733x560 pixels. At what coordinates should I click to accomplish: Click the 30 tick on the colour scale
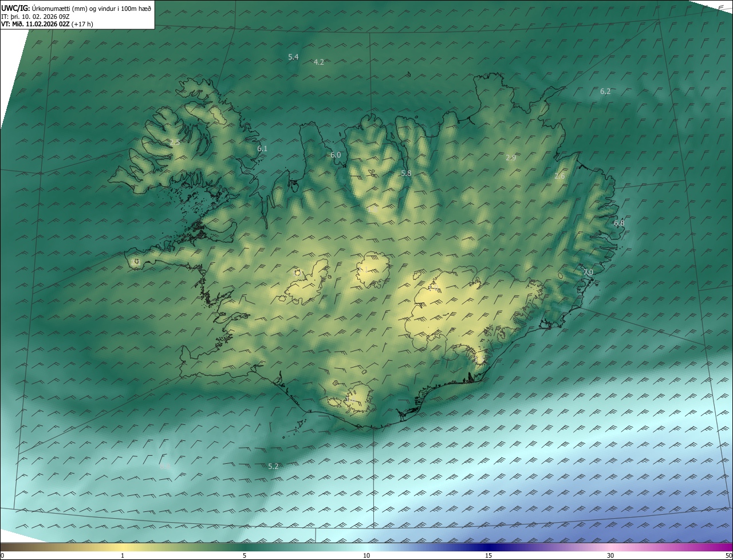coord(610,555)
